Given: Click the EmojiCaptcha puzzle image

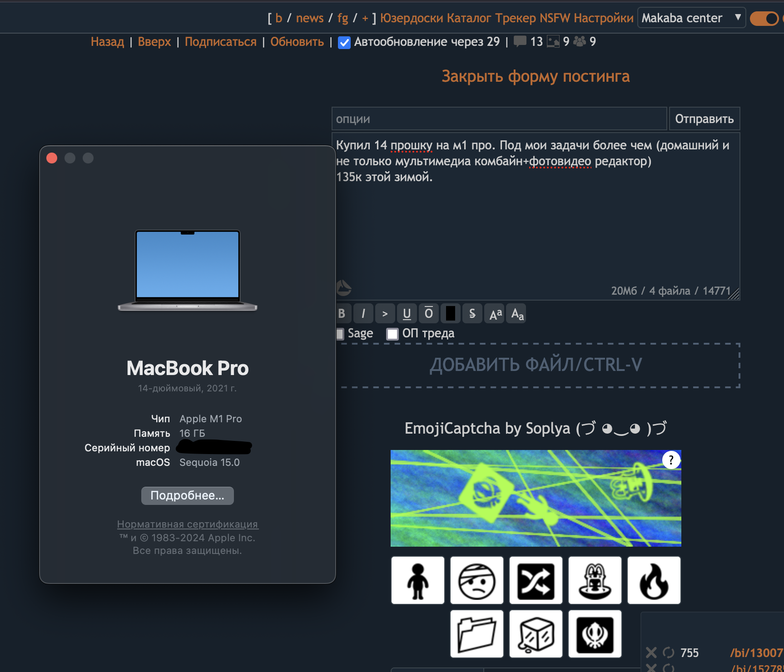Looking at the screenshot, I should (x=536, y=498).
